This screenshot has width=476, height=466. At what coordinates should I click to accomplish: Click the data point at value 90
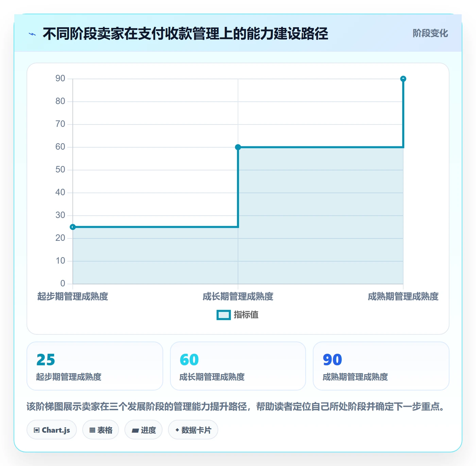(x=403, y=79)
